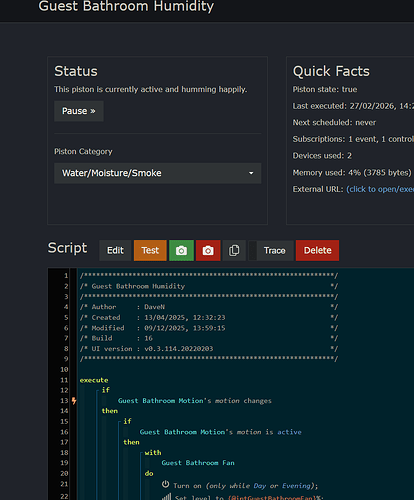Run the orange Test button

coord(150,250)
